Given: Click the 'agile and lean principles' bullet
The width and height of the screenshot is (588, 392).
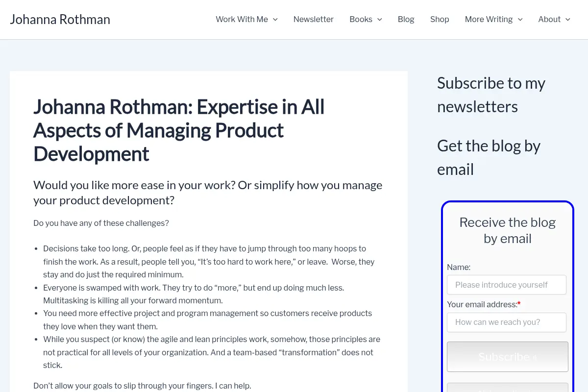Looking at the screenshot, I should [x=212, y=352].
